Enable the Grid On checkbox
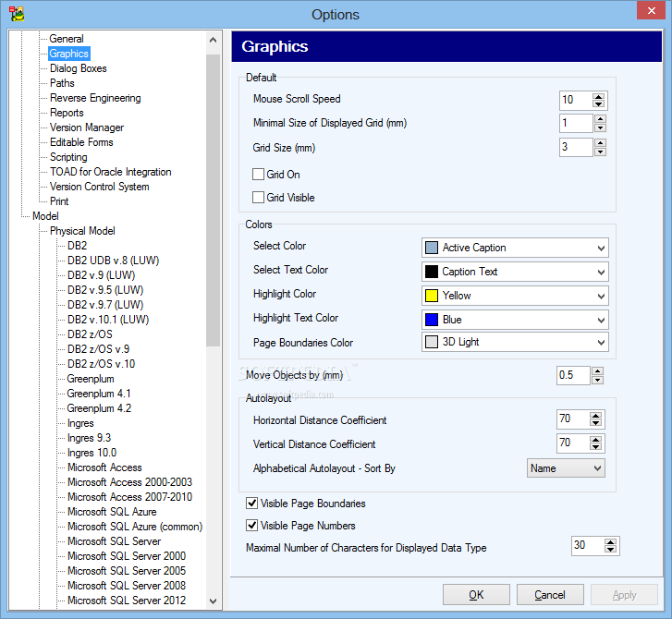 (258, 175)
